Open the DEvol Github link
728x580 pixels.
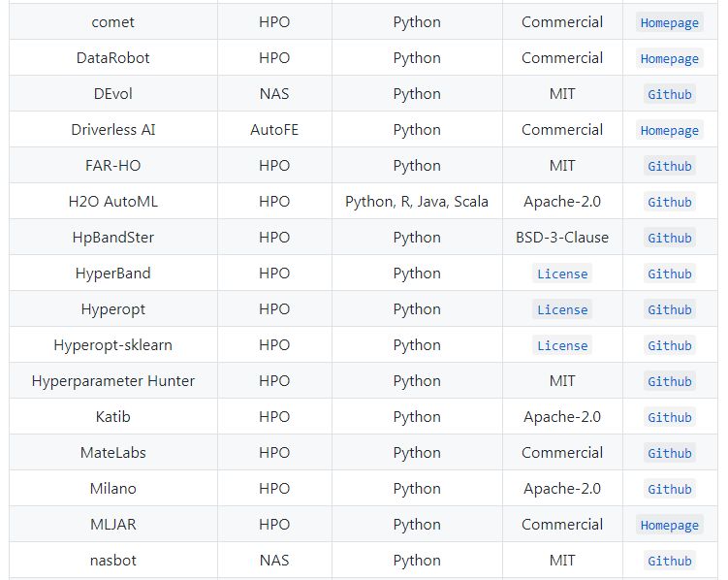tap(669, 94)
